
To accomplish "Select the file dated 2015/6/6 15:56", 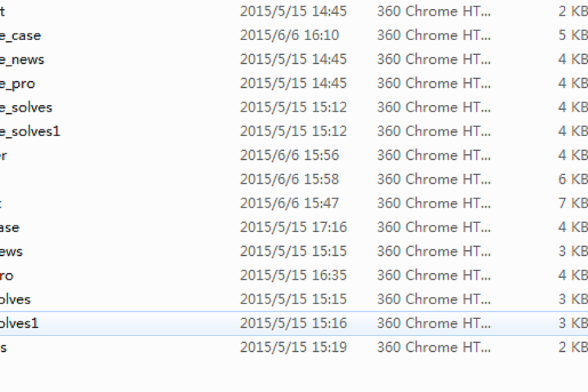I will coord(294,155).
